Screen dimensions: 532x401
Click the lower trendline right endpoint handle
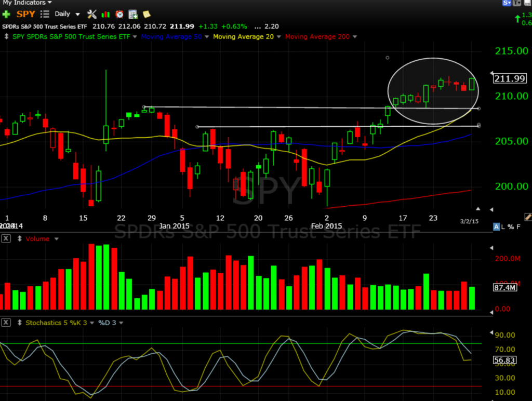tap(478, 126)
